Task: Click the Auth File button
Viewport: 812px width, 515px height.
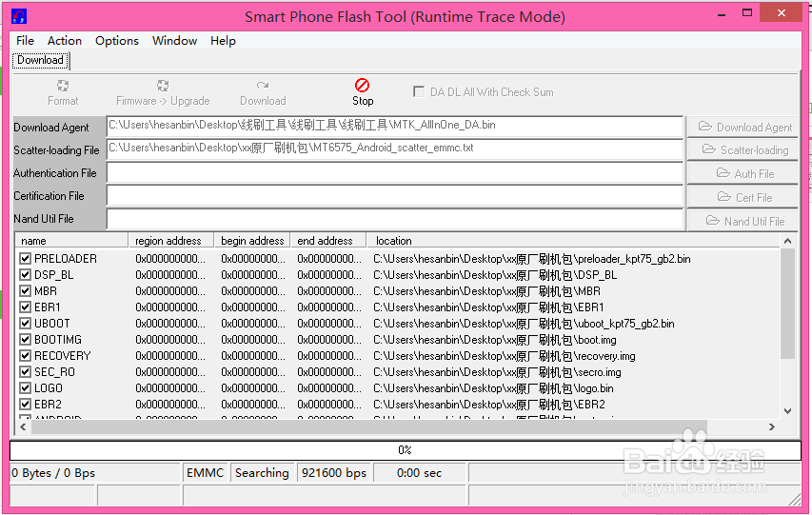Action: 743,173
